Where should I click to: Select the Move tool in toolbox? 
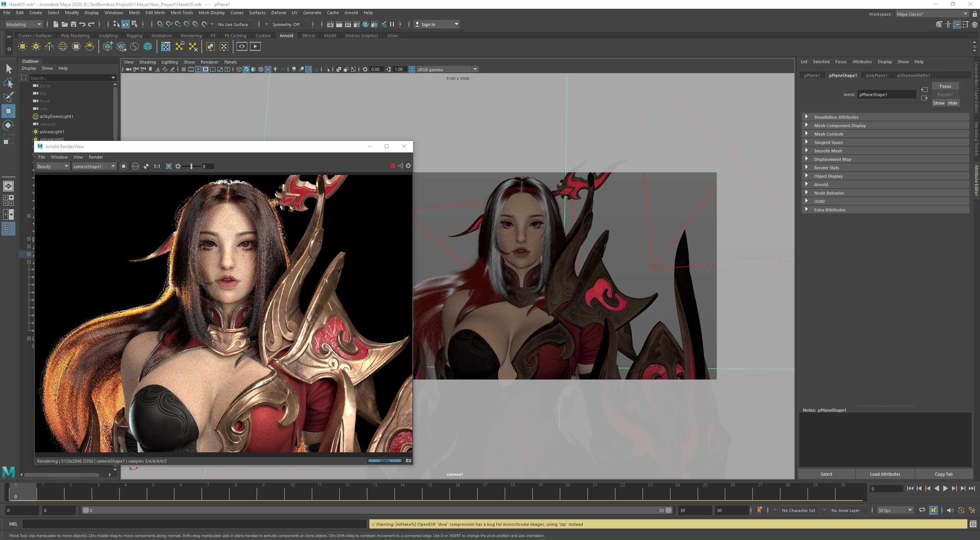coord(8,111)
